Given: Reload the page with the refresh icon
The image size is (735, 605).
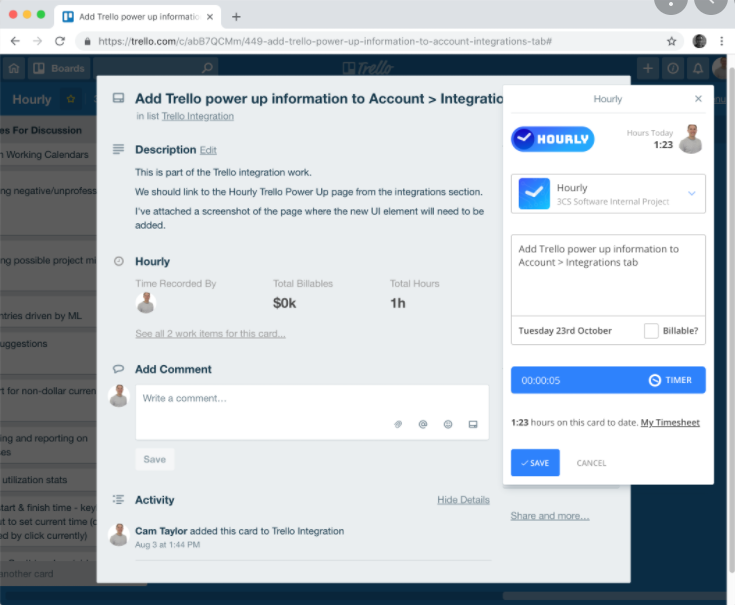Looking at the screenshot, I should [x=60, y=41].
